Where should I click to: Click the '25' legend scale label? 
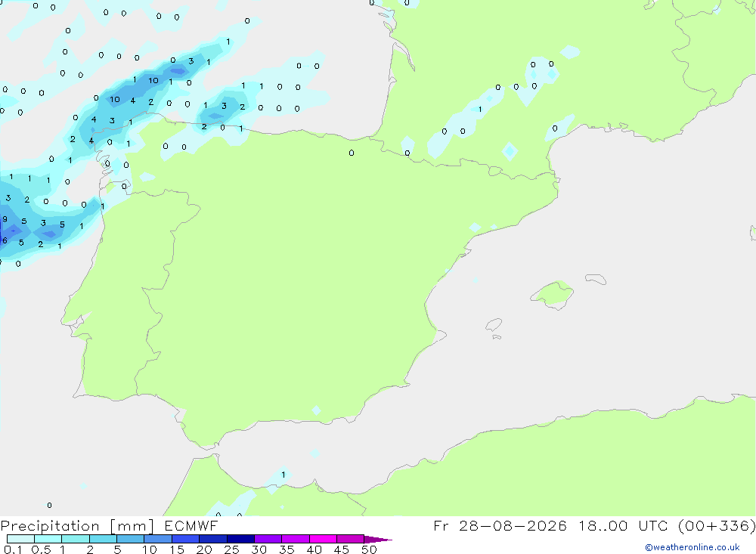(x=231, y=549)
